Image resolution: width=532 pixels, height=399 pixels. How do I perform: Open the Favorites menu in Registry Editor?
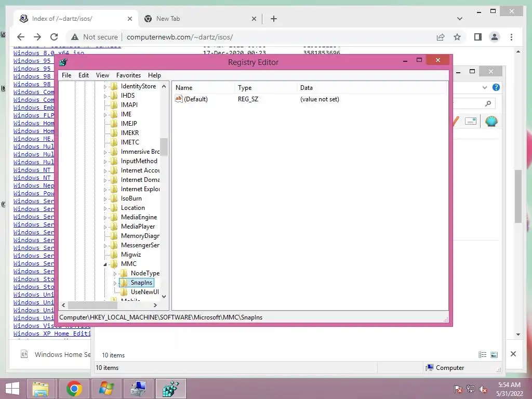[x=128, y=75]
